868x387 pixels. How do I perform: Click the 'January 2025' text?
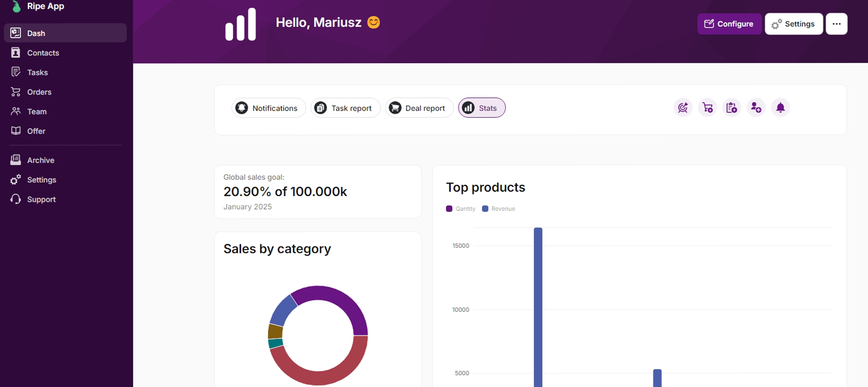point(247,207)
